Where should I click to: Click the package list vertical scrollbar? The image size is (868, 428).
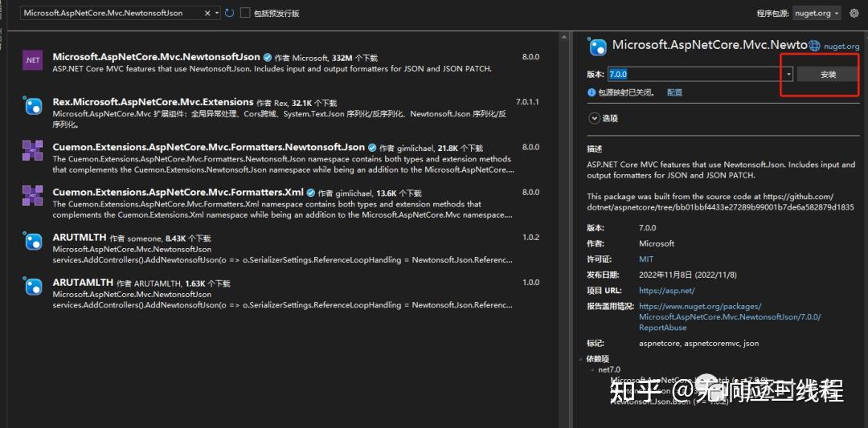coord(564,230)
